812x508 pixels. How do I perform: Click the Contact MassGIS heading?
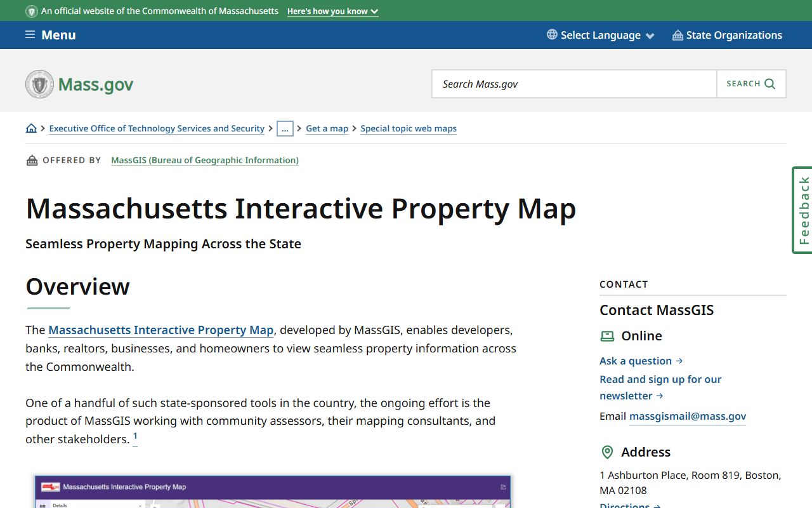point(657,310)
